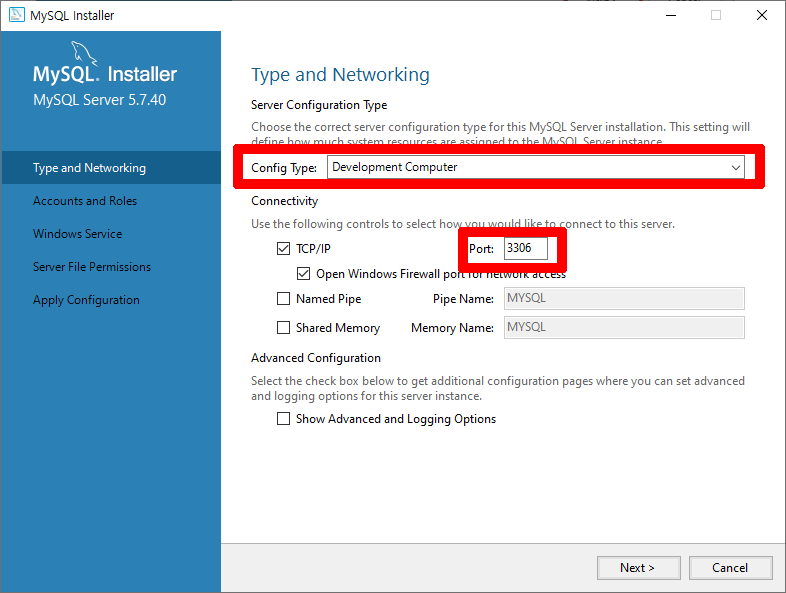Enable the Named Pipe checkbox
The width and height of the screenshot is (786, 593).
coord(283,299)
